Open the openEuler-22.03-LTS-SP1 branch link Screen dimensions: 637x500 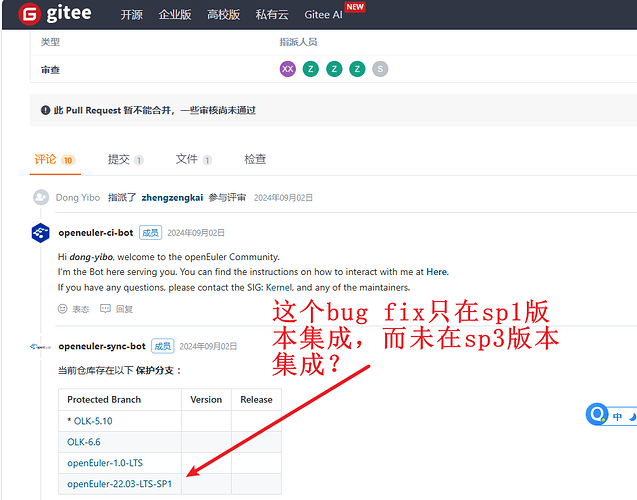pos(119,484)
